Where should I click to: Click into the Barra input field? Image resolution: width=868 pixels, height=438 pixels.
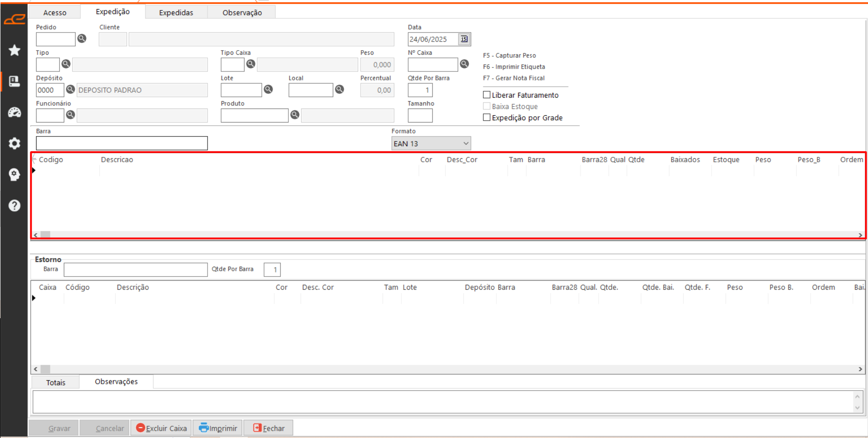(122, 143)
